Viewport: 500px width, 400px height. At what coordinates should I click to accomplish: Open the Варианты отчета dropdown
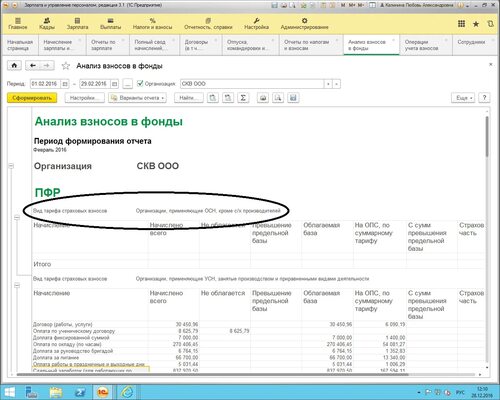(138, 98)
